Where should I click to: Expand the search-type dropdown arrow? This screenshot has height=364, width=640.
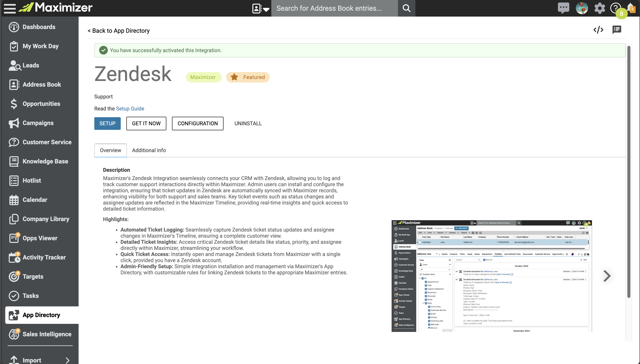click(266, 10)
